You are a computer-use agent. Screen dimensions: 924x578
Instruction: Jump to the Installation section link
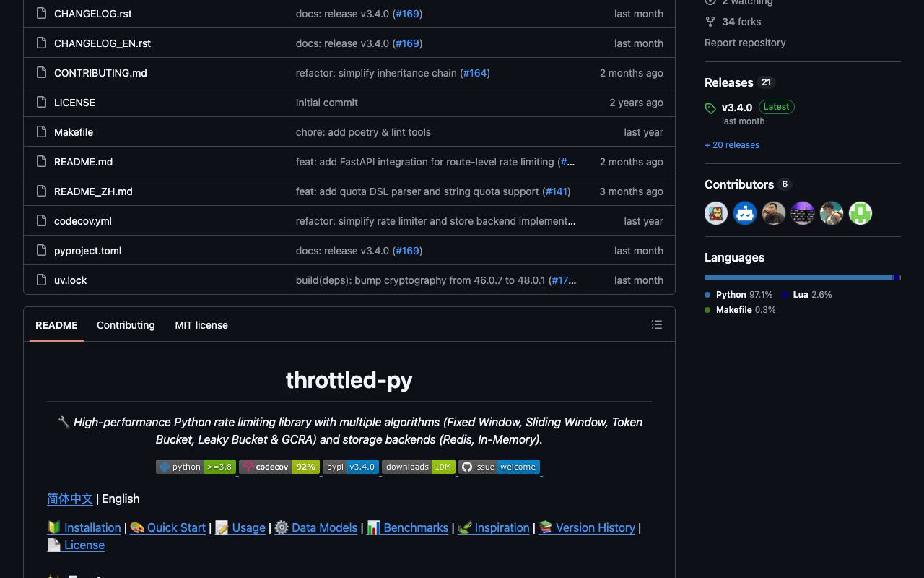tap(92, 527)
